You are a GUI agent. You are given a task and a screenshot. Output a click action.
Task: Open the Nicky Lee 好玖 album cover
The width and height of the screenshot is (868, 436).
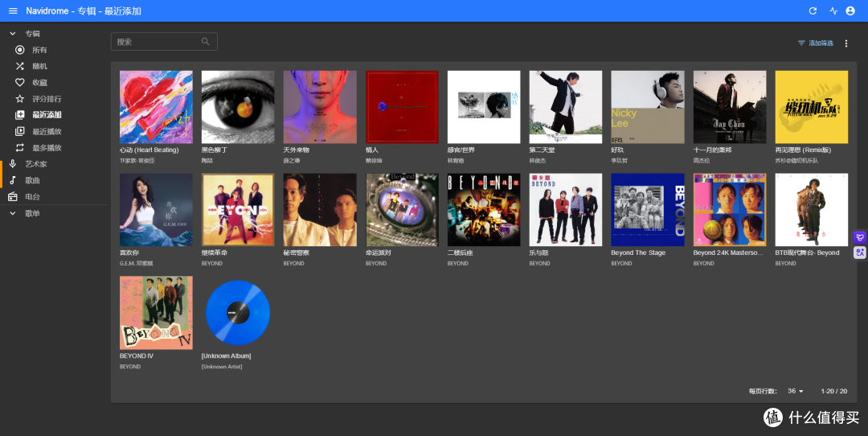(648, 107)
